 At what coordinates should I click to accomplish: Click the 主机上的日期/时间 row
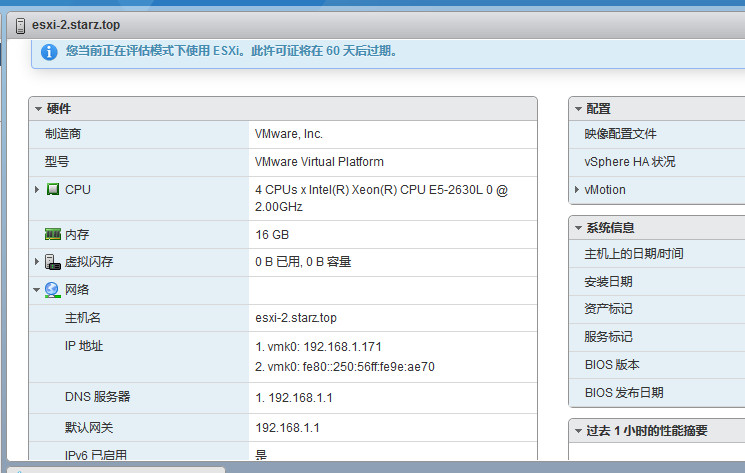pos(657,254)
